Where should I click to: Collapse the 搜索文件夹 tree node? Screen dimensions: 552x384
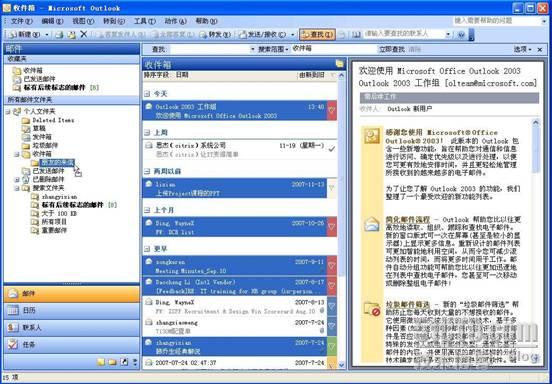coord(17,188)
